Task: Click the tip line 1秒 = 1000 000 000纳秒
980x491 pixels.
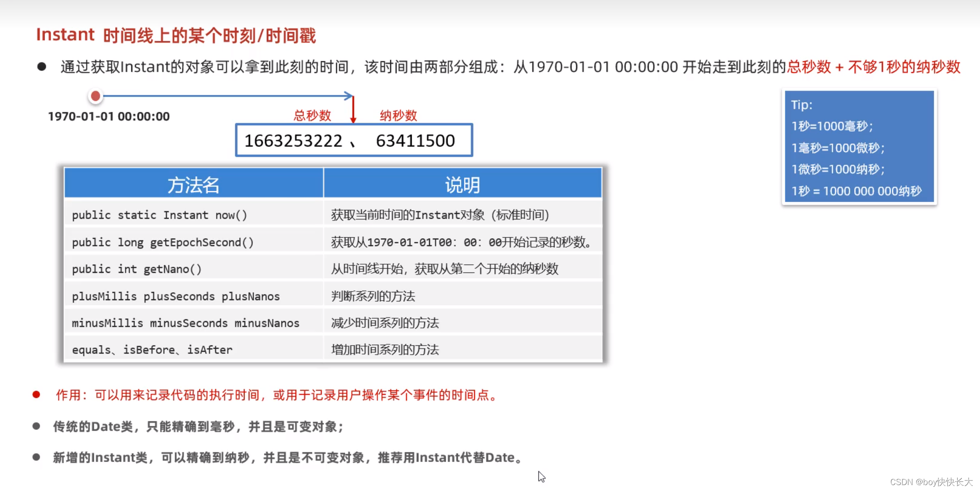Action: pyautogui.click(x=856, y=191)
